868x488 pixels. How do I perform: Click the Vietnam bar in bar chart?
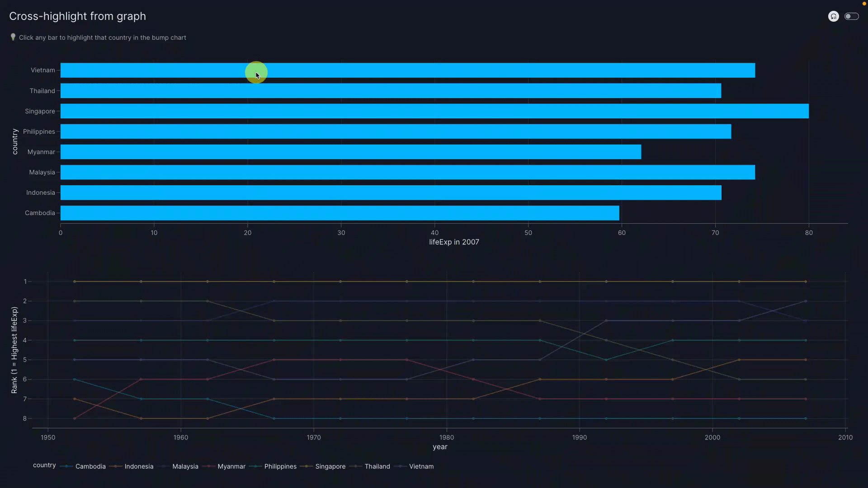(407, 70)
